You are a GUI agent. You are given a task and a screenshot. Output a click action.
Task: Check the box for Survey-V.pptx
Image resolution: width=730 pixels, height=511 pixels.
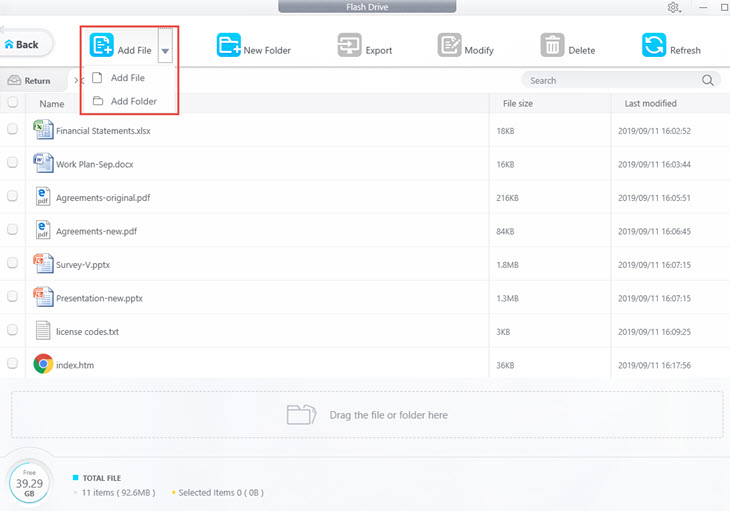point(13,262)
